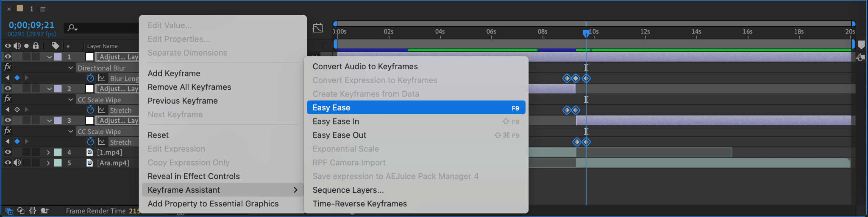Hide the 1.mp4 video layer

8,152
